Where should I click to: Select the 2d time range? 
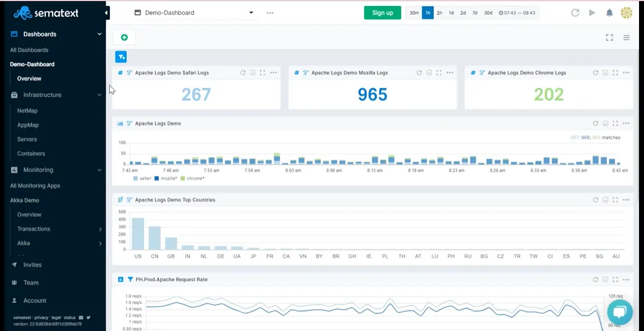pos(463,13)
